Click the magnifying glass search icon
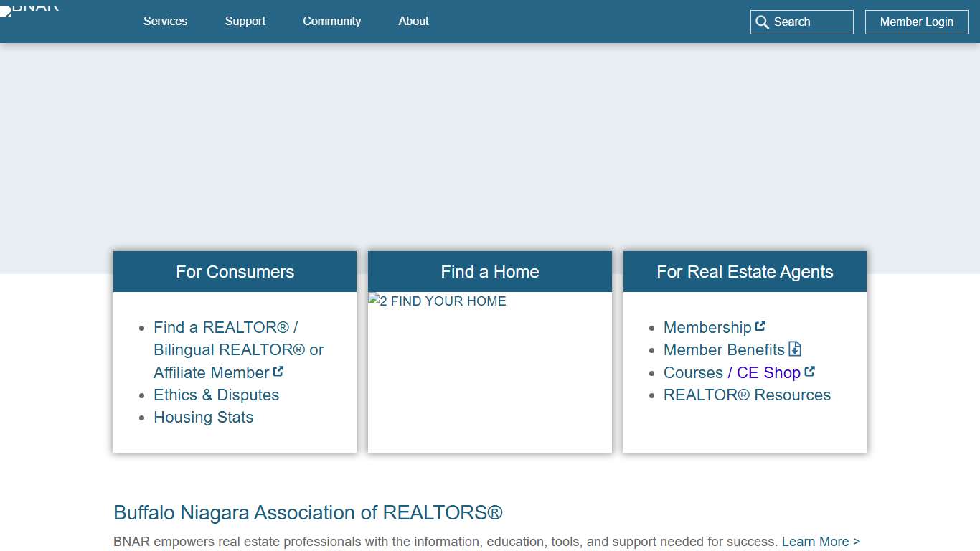Viewport: 980px width, 551px height. (763, 22)
